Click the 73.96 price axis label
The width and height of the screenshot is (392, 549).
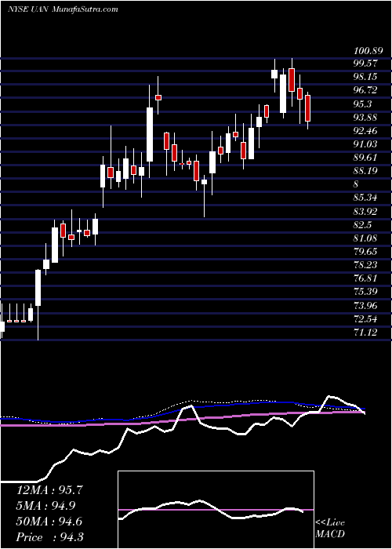365,305
